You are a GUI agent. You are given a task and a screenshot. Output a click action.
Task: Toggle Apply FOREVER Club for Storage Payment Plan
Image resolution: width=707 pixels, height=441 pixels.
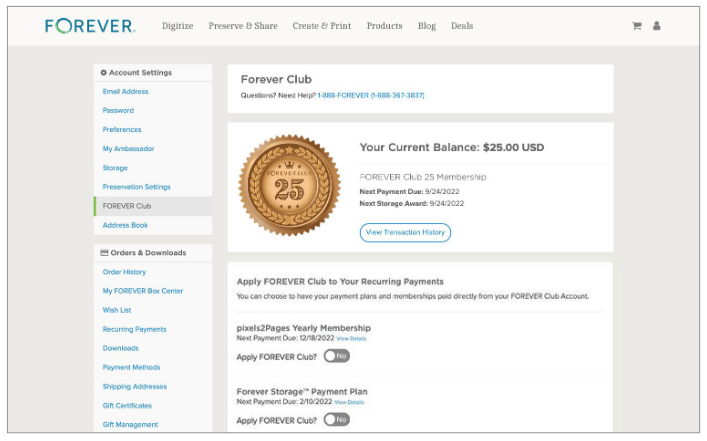336,420
